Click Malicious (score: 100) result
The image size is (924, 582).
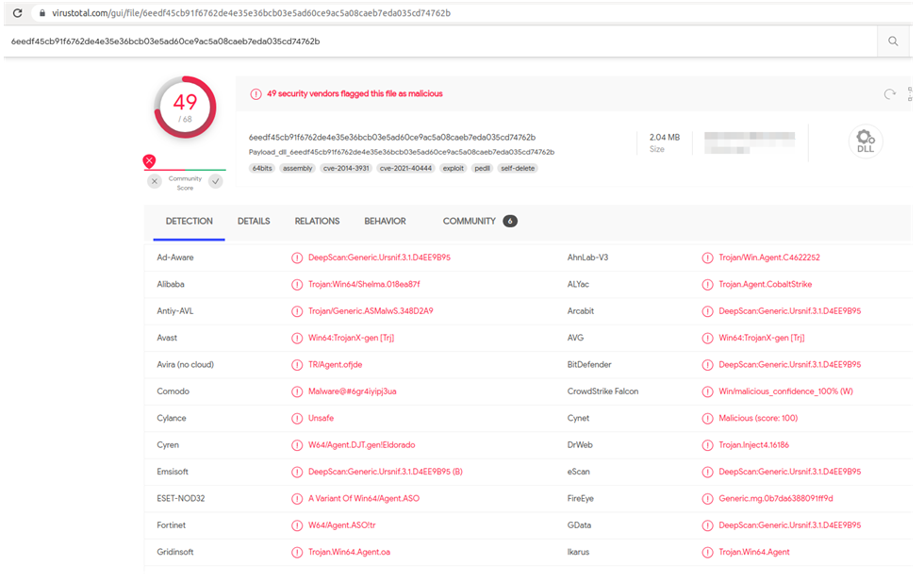[758, 418]
